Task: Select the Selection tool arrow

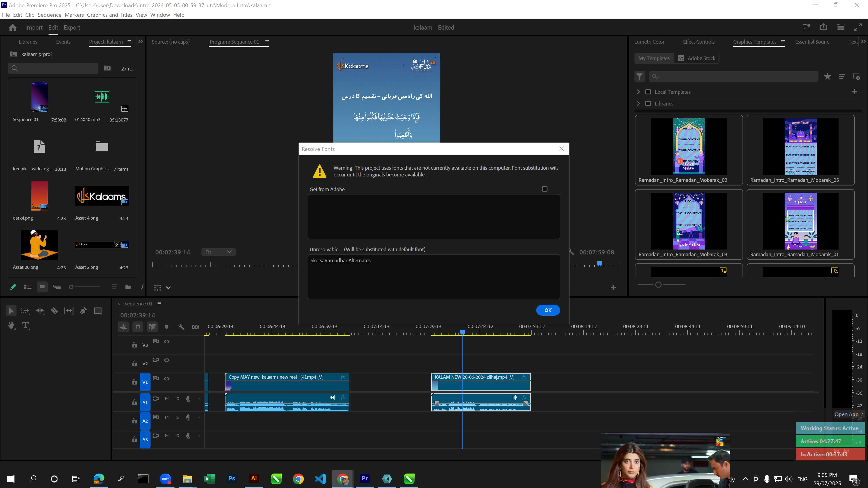Action: tap(11, 310)
